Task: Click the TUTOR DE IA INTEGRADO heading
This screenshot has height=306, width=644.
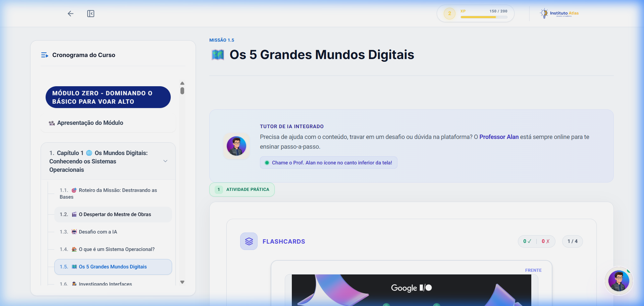Action: pos(292,126)
